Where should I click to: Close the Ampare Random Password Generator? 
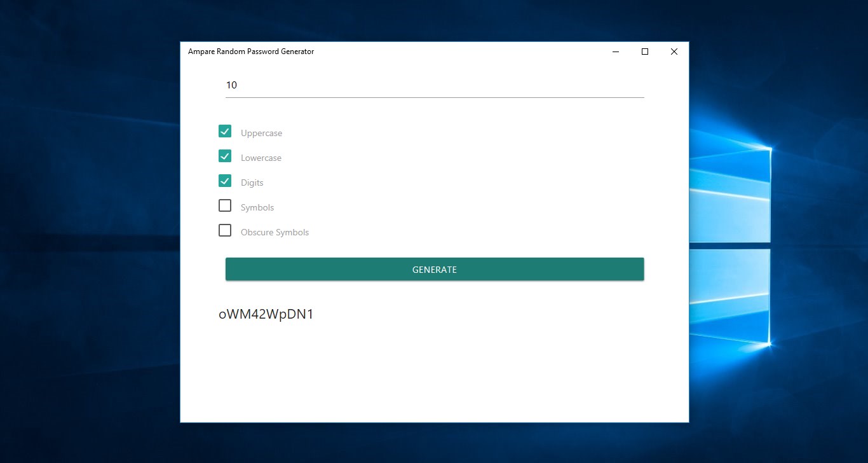pyautogui.click(x=674, y=52)
